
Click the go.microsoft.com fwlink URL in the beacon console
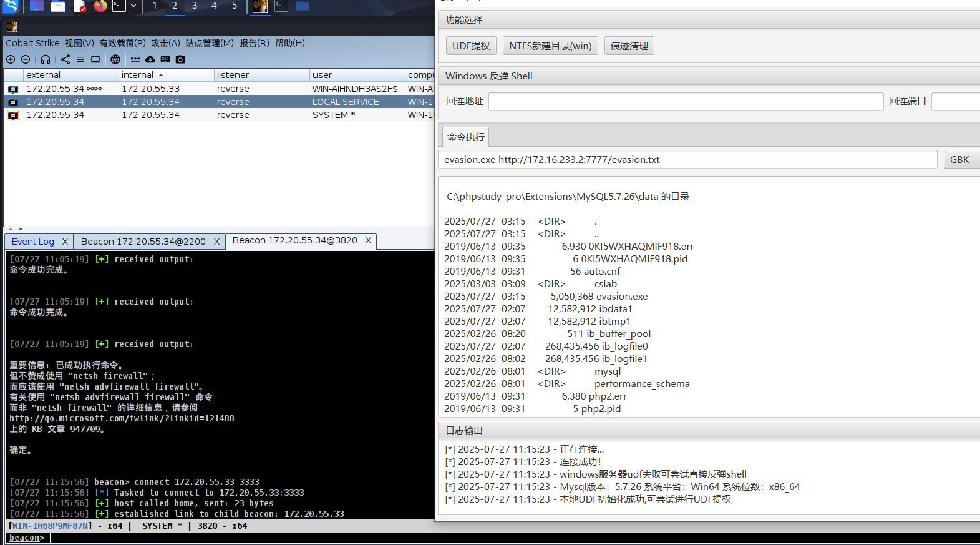click(x=122, y=418)
